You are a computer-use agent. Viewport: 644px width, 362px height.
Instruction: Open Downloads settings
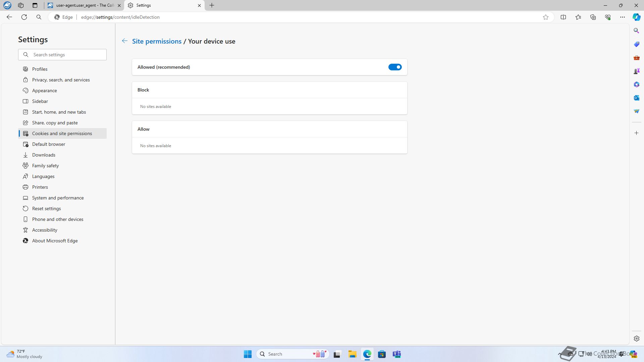[62, 155]
